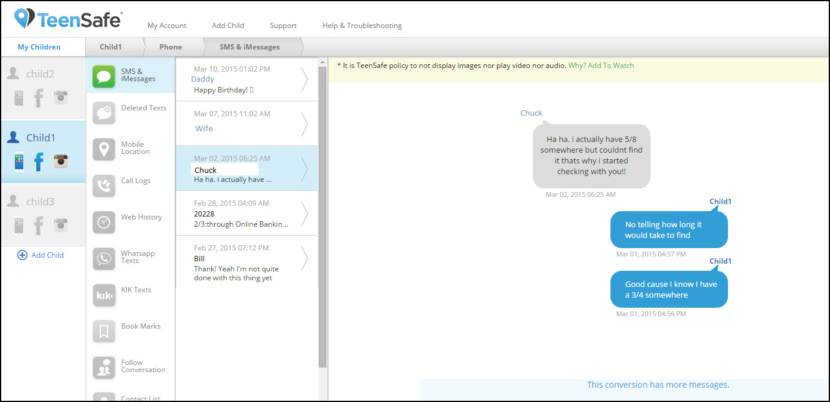Image resolution: width=830 pixels, height=402 pixels.
Task: Select child2's phone icon
Action: click(19, 98)
